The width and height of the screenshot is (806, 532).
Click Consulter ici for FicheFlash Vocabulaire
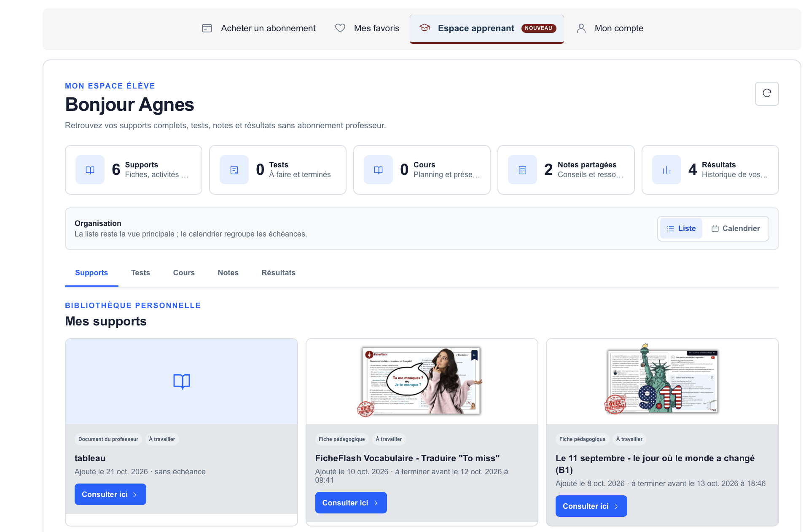[x=351, y=503]
